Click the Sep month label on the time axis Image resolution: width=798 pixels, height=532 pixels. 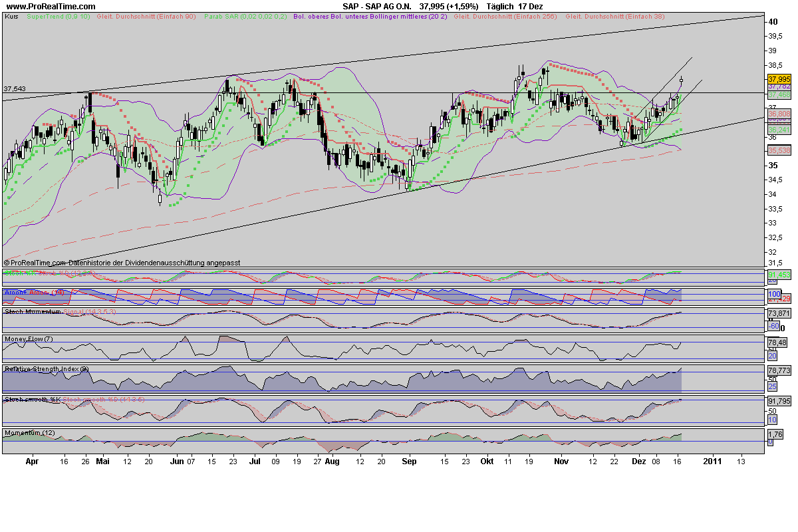[x=410, y=460]
